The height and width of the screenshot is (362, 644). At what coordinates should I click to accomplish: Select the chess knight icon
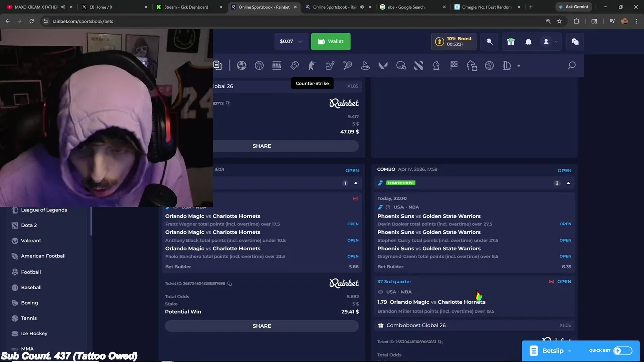pos(436,65)
